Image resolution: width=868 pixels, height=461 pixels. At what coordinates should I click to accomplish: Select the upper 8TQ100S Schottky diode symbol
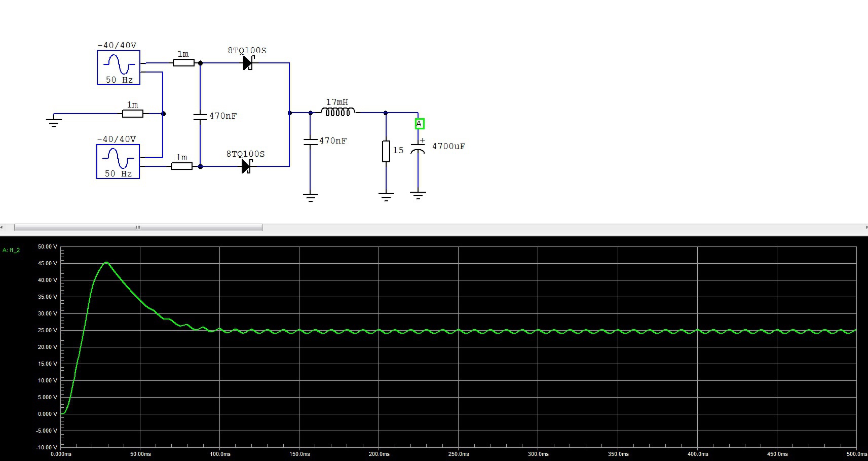(x=248, y=63)
